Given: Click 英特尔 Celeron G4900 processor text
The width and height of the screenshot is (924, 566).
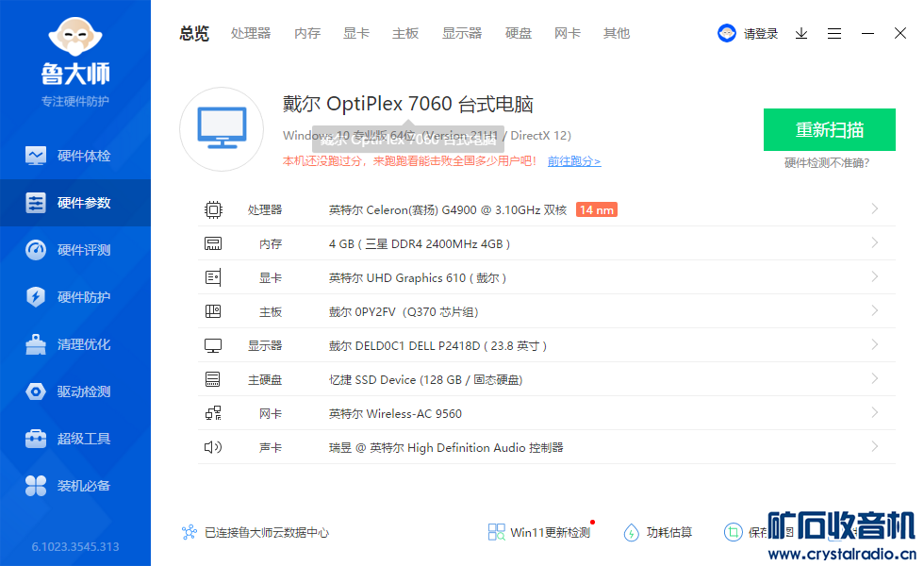Looking at the screenshot, I should 448,209.
